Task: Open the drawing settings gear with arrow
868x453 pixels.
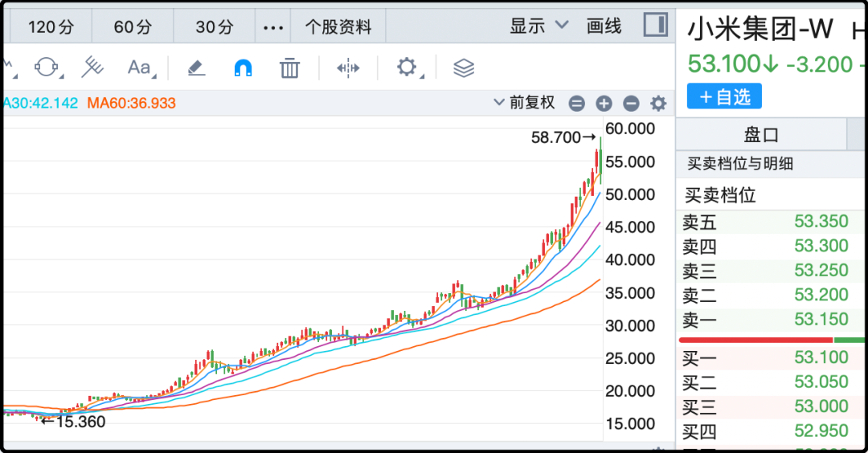Action: pyautogui.click(x=408, y=67)
